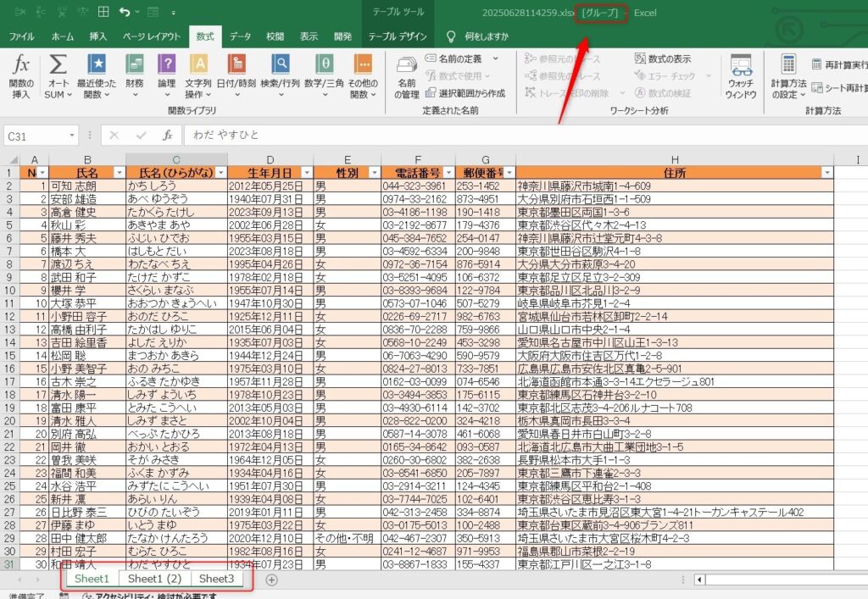868x599 pixels.
Task: Switch to the 表示 tab
Action: coord(309,36)
